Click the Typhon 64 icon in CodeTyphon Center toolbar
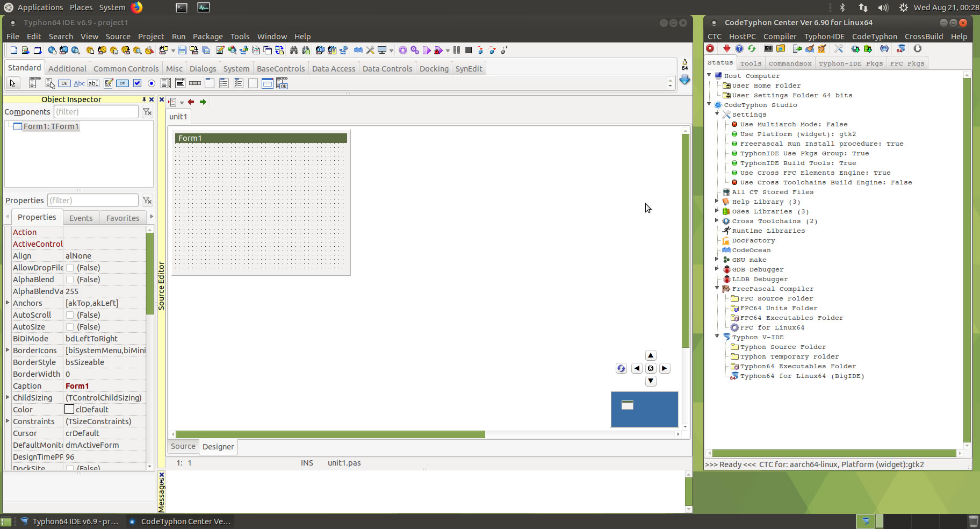Viewport: 980px width, 529px height. [901, 49]
